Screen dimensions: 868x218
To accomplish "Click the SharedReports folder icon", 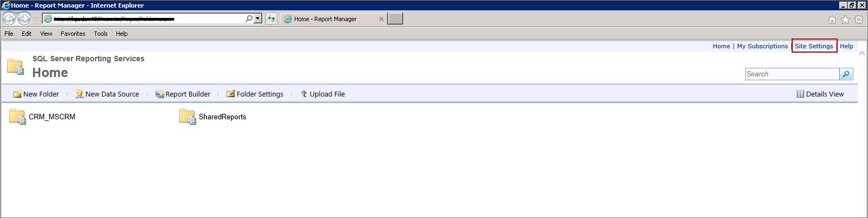I will 187,117.
